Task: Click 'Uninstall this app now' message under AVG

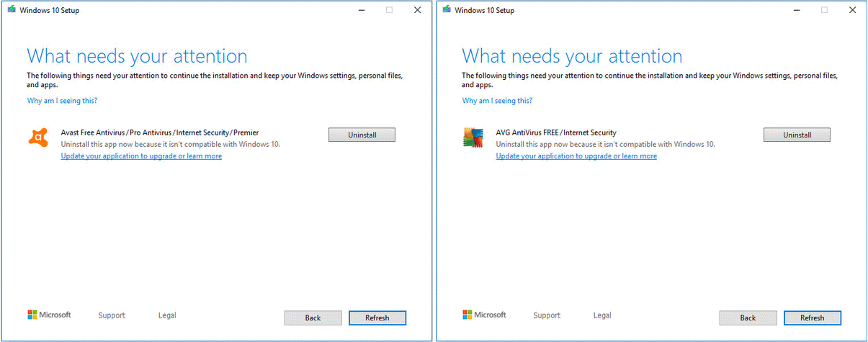Action: point(606,144)
